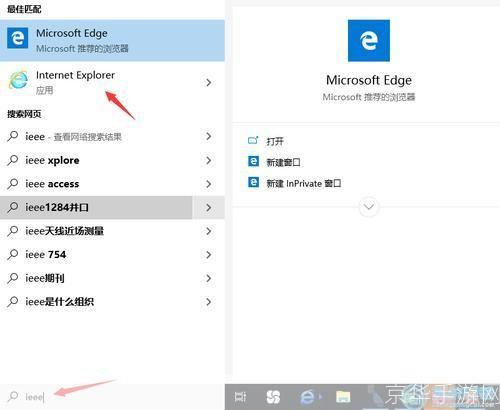Select 'ieee access' search suggestion
This screenshot has height=410, width=500.
click(96, 184)
